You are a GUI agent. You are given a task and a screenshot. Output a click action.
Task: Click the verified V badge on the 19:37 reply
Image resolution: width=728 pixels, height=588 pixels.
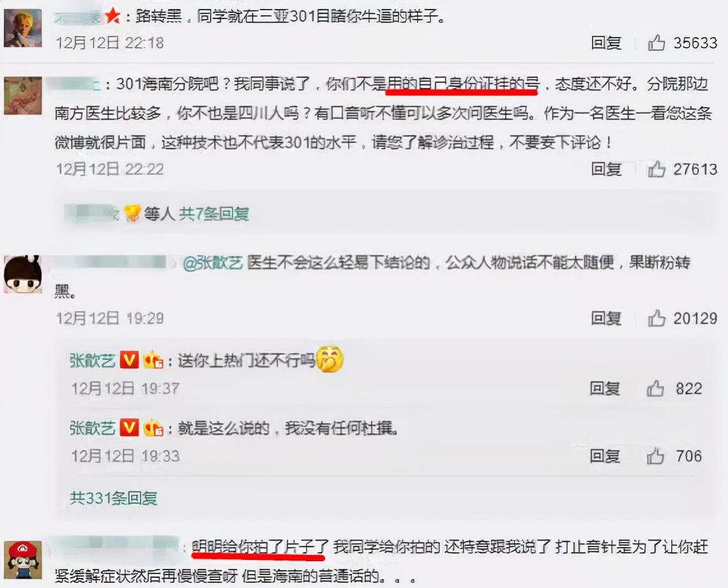click(x=130, y=360)
